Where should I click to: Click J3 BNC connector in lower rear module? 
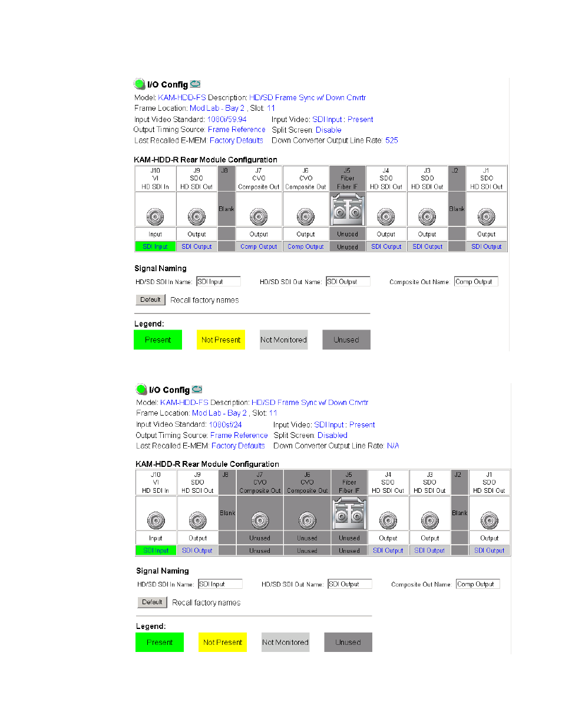pyautogui.click(x=429, y=521)
